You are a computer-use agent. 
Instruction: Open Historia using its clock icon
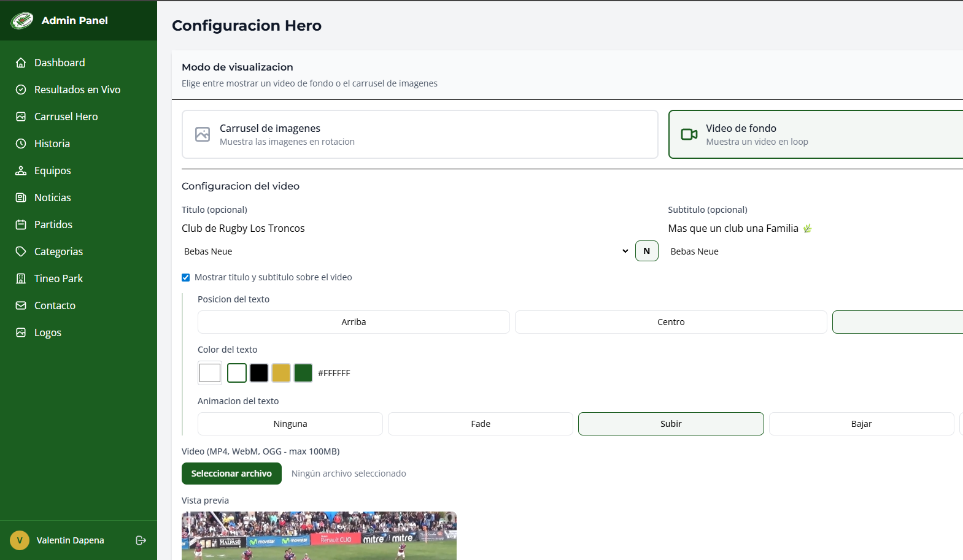21,144
